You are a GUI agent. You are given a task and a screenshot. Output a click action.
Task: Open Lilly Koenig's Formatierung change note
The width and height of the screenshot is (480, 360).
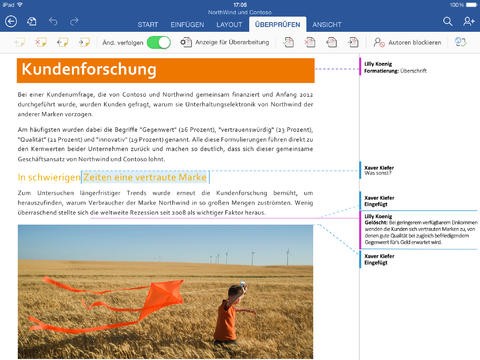[x=395, y=67]
